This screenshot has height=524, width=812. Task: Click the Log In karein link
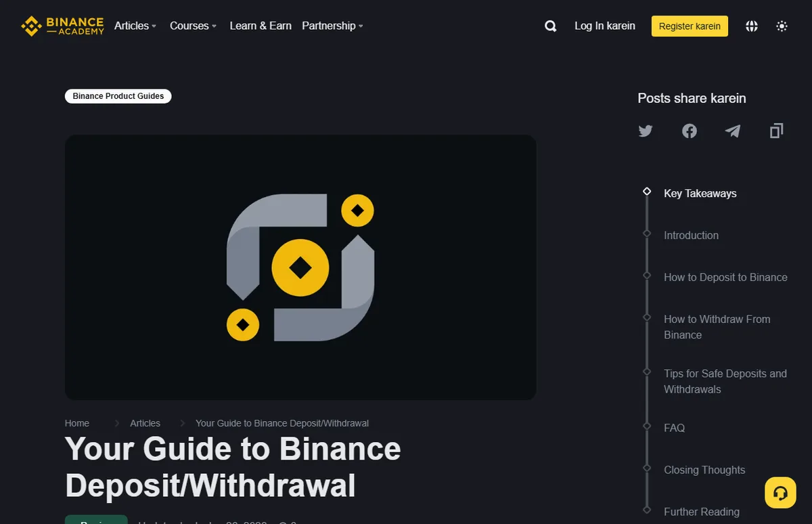(x=605, y=26)
